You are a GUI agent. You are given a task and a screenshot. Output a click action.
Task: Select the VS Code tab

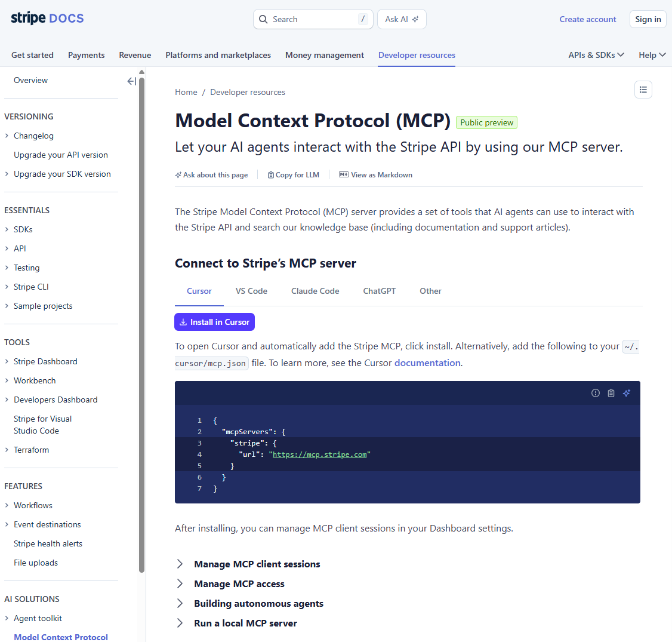click(251, 291)
